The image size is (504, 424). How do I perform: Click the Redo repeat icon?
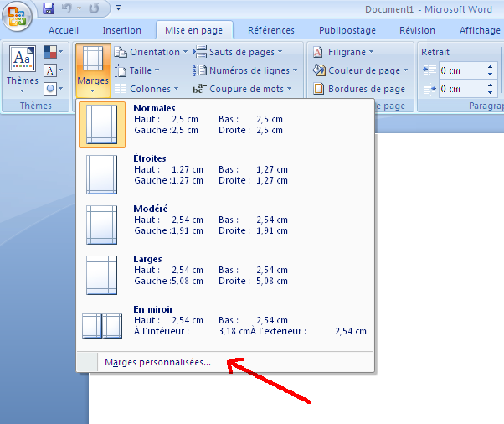point(94,8)
